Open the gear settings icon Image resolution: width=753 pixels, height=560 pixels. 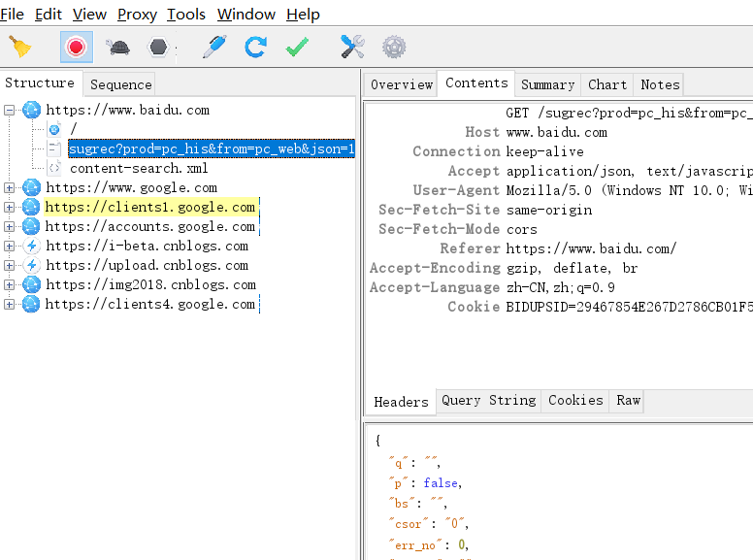394,47
